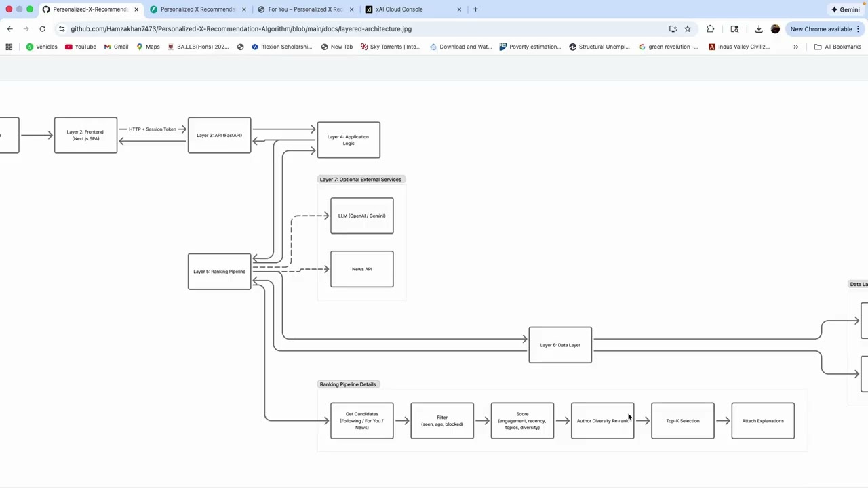Open the green revolution bookmark
This screenshot has width=868, height=488.
coord(669,47)
